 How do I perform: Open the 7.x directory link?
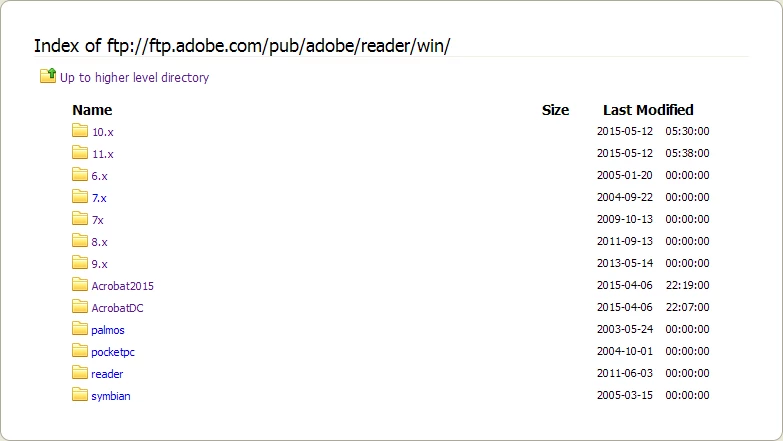(99, 198)
